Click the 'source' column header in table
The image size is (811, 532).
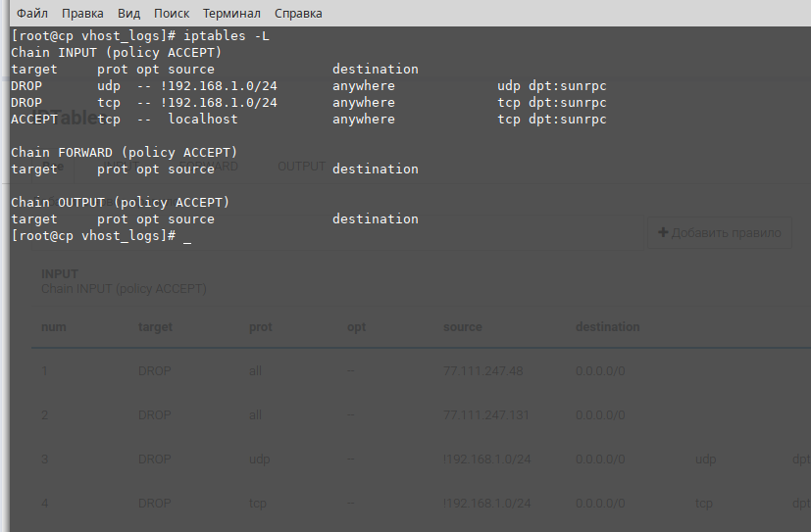(x=463, y=326)
